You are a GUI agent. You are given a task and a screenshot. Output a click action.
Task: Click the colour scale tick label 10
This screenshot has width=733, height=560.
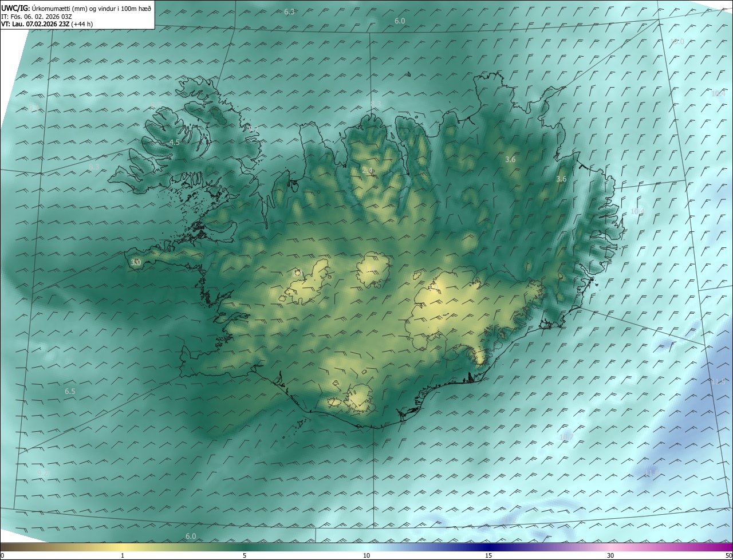click(366, 556)
